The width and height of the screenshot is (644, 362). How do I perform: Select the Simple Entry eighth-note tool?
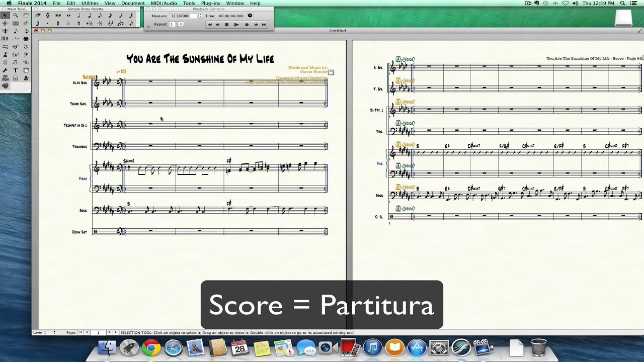click(x=16, y=31)
